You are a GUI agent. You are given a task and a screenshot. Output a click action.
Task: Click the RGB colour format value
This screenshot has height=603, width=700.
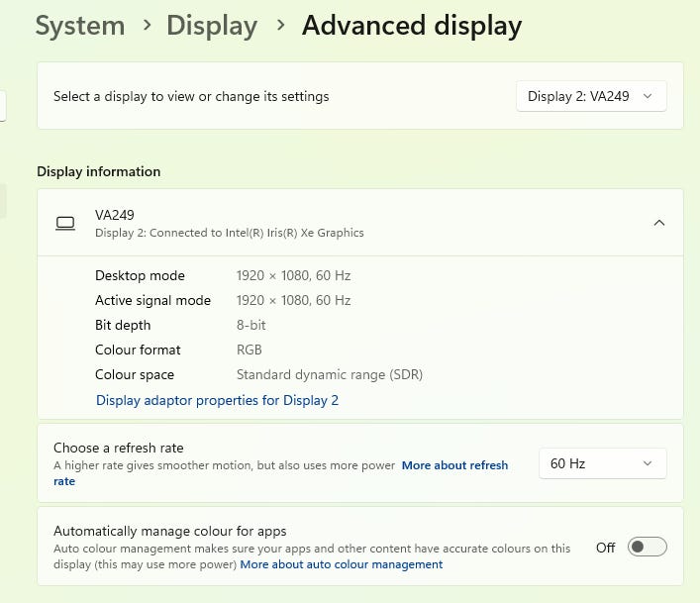[x=250, y=350]
